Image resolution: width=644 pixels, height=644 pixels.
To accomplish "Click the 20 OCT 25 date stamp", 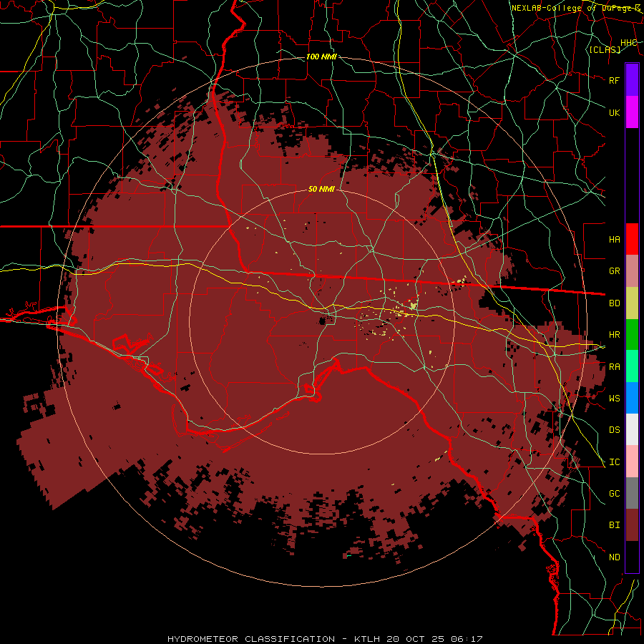I will 416,639.
